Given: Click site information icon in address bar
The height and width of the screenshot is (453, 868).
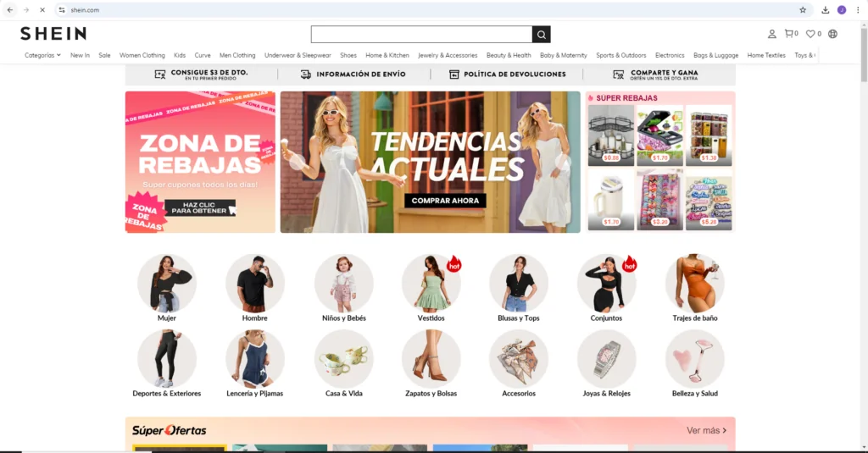Looking at the screenshot, I should pos(62,10).
